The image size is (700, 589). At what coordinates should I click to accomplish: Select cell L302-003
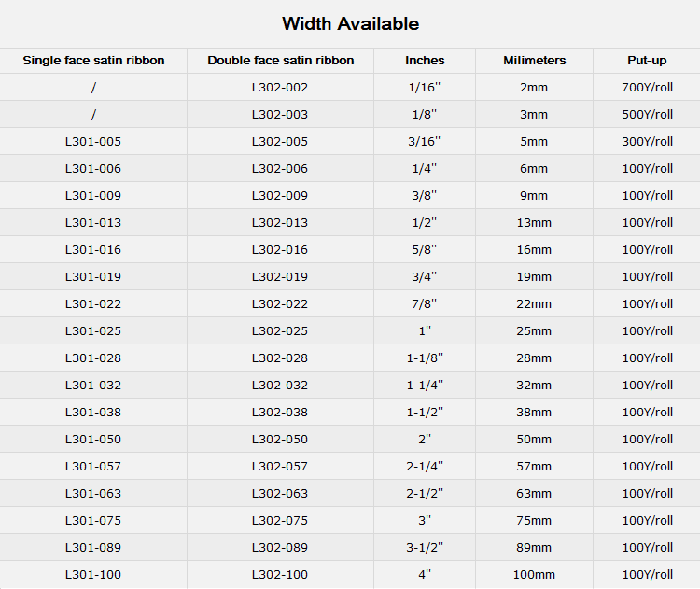coord(280,114)
